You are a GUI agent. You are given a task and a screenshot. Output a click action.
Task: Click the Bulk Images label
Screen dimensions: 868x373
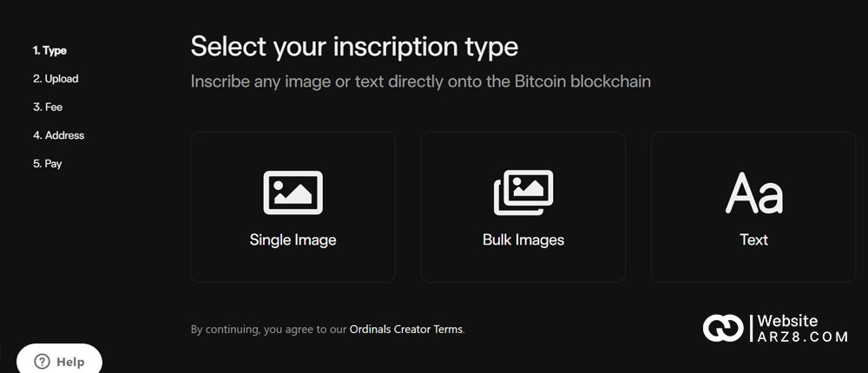(x=523, y=240)
